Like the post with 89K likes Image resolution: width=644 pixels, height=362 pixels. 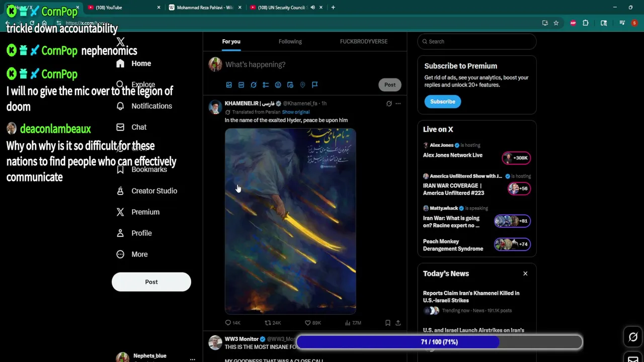pos(308,323)
